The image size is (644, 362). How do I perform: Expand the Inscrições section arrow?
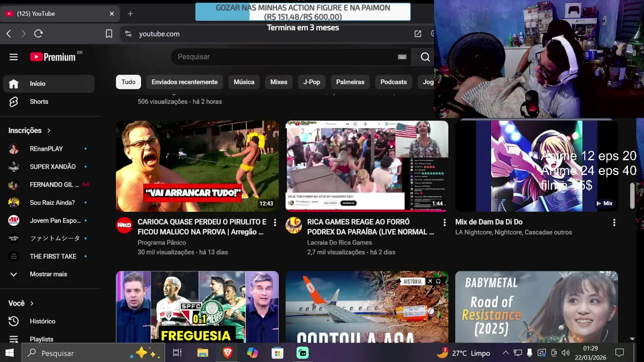tap(49, 131)
